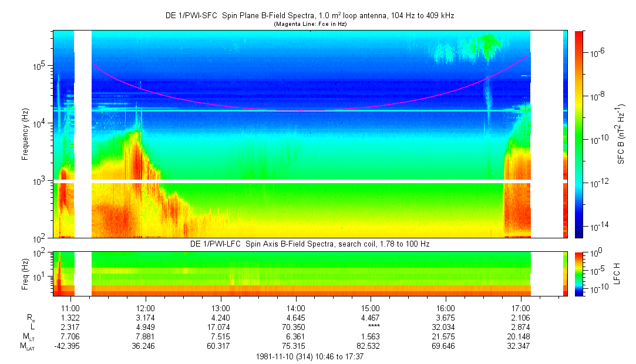The width and height of the screenshot is (636, 364).
Task: Click the 11:00 time tick label
Action: 70,308
